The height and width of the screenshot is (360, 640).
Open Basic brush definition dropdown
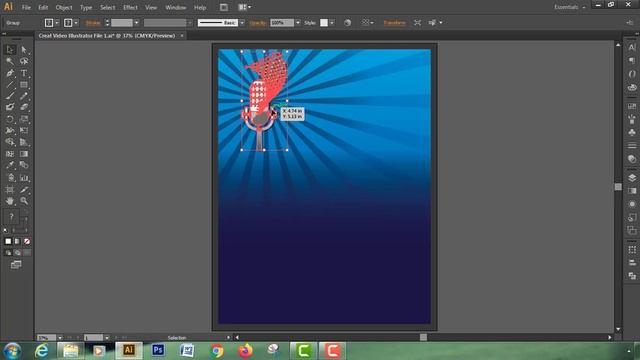click(x=242, y=23)
